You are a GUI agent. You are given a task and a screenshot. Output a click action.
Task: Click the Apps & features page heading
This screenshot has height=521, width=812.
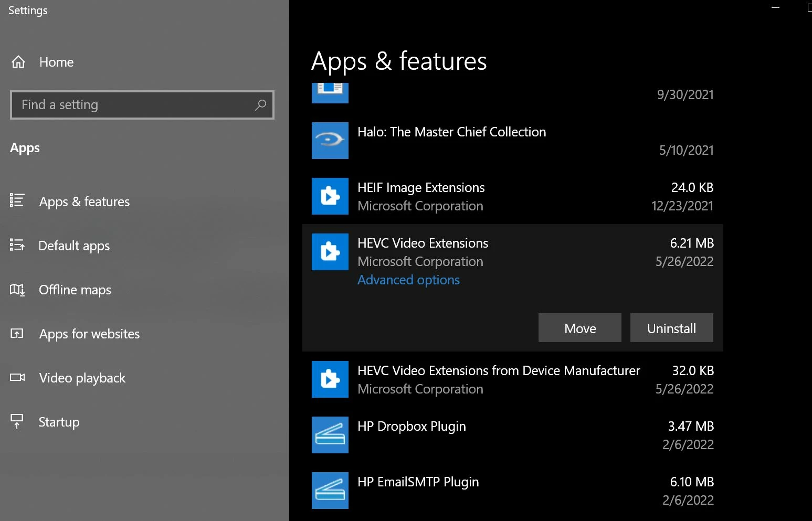pyautogui.click(x=399, y=61)
